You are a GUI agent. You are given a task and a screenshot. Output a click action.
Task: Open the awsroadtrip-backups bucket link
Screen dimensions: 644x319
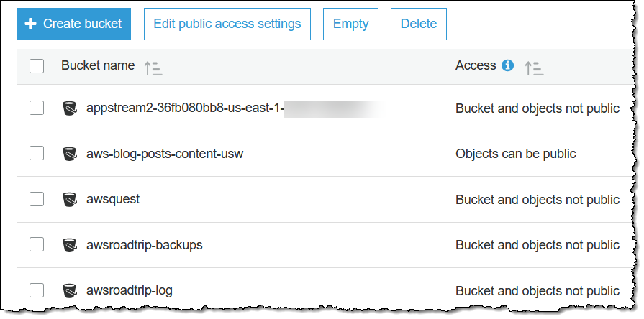pyautogui.click(x=144, y=245)
